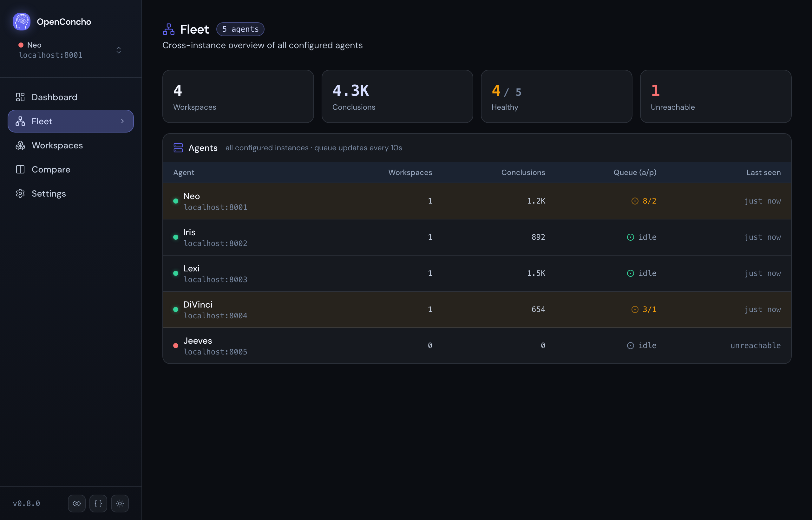Click the curly braces JSON button
Viewport: 812px width, 520px height.
pyautogui.click(x=98, y=504)
